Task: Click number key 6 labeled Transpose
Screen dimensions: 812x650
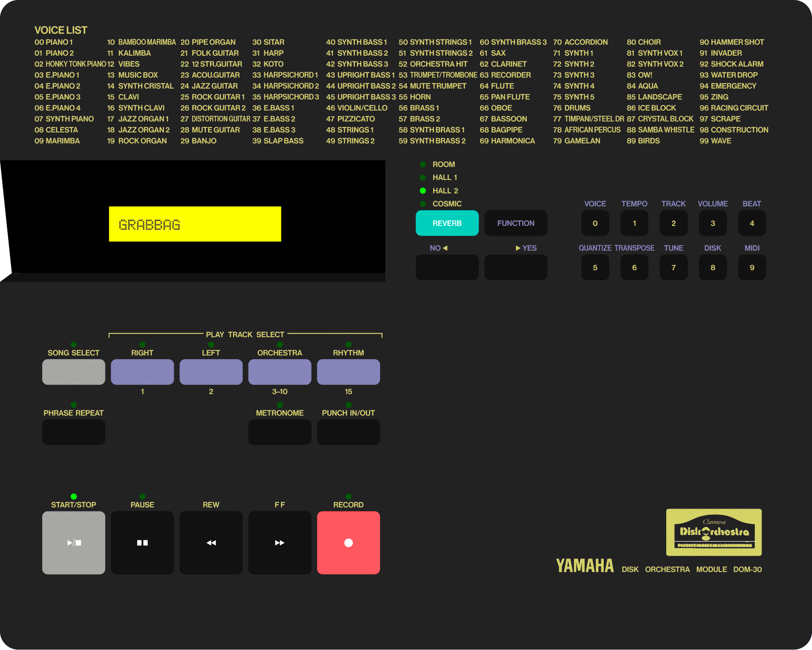Action: click(634, 267)
